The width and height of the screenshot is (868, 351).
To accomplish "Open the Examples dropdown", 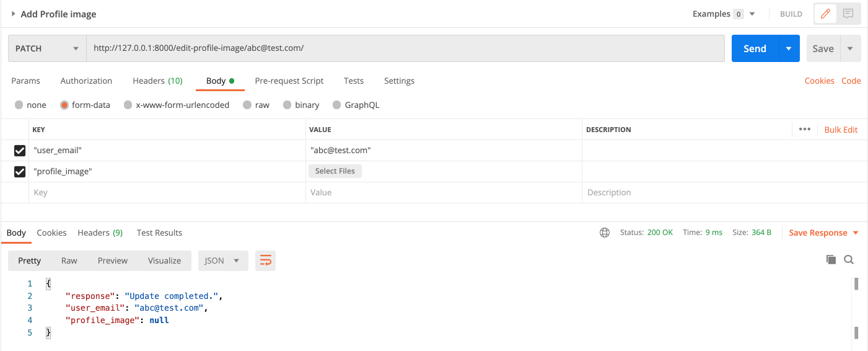I will click(x=724, y=14).
